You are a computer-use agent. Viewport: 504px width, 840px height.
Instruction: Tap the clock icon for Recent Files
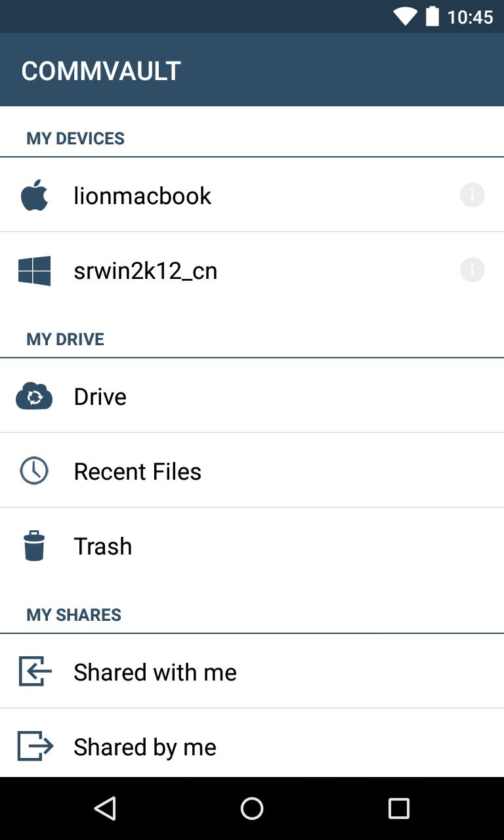pos(34,471)
